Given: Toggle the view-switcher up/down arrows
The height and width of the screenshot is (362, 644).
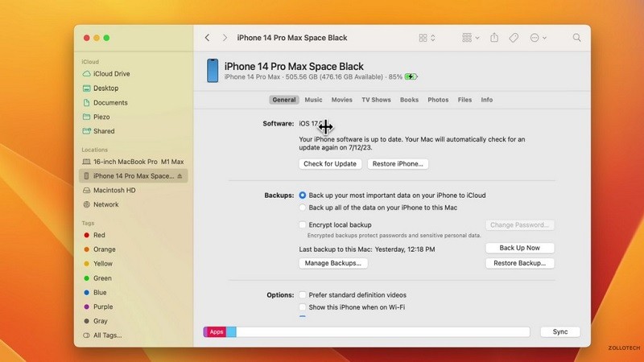Looking at the screenshot, I should (x=433, y=38).
